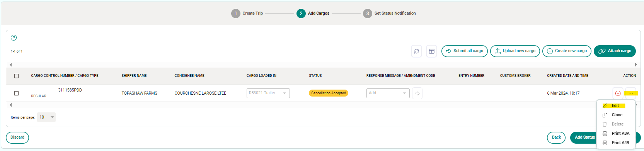Click the Discard button

(x=17, y=137)
